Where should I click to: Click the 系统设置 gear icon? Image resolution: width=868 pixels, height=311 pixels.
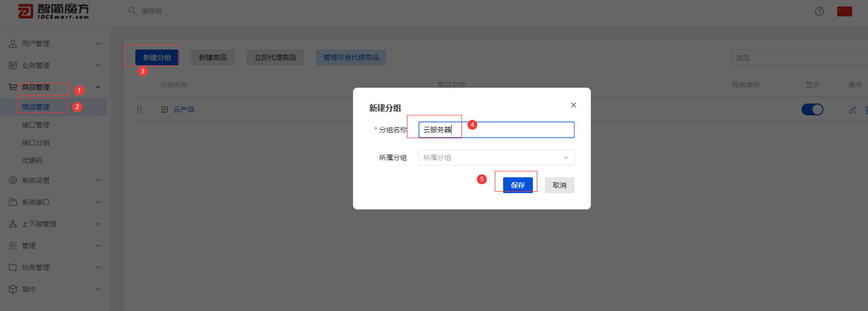point(13,180)
